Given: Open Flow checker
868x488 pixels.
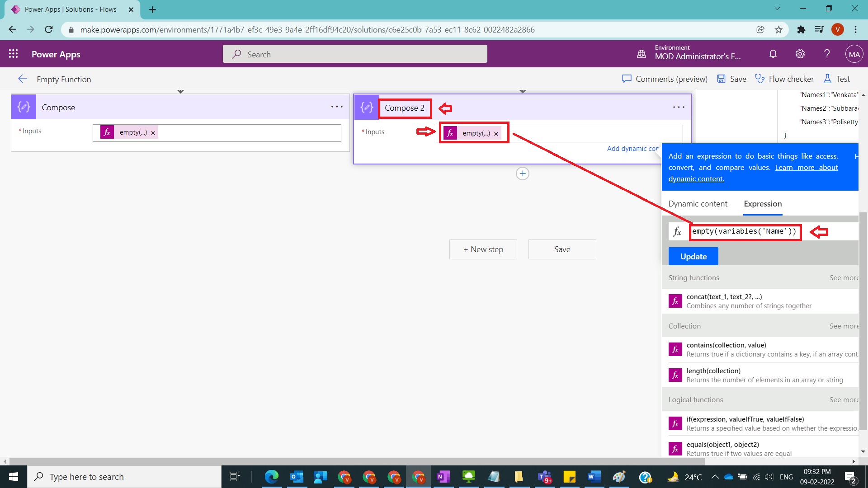Looking at the screenshot, I should pos(785,79).
